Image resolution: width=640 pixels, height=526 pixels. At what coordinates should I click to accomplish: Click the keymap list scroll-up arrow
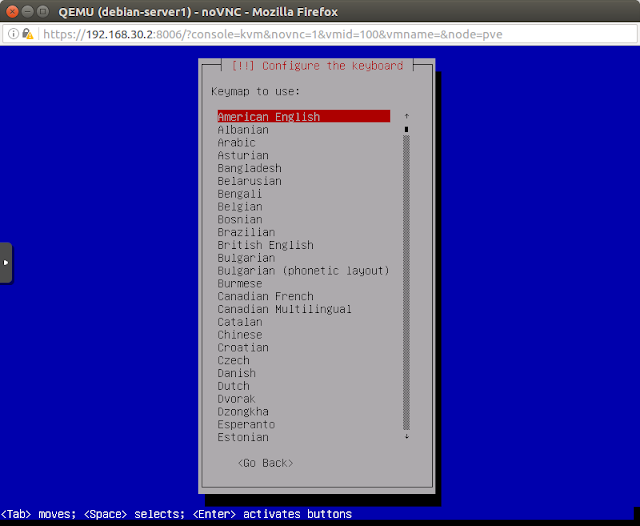tap(407, 116)
